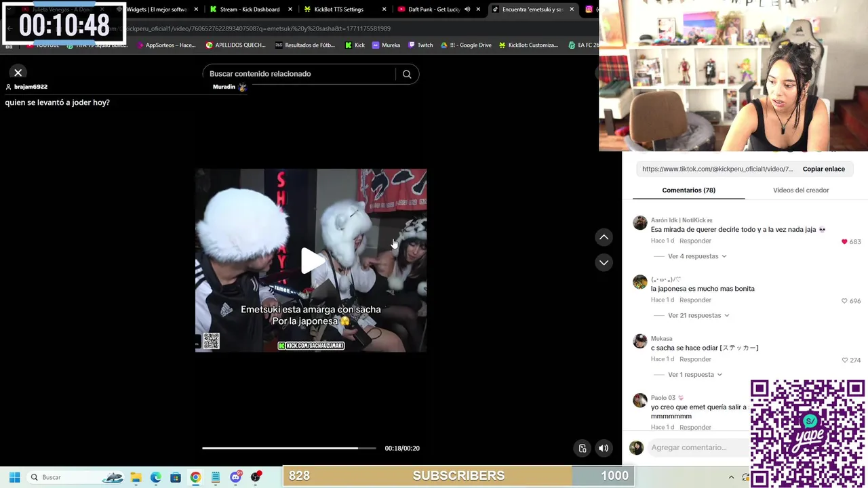Switch to 'Videos del creador' tab
Viewport: 868px width, 488px height.
tap(801, 190)
